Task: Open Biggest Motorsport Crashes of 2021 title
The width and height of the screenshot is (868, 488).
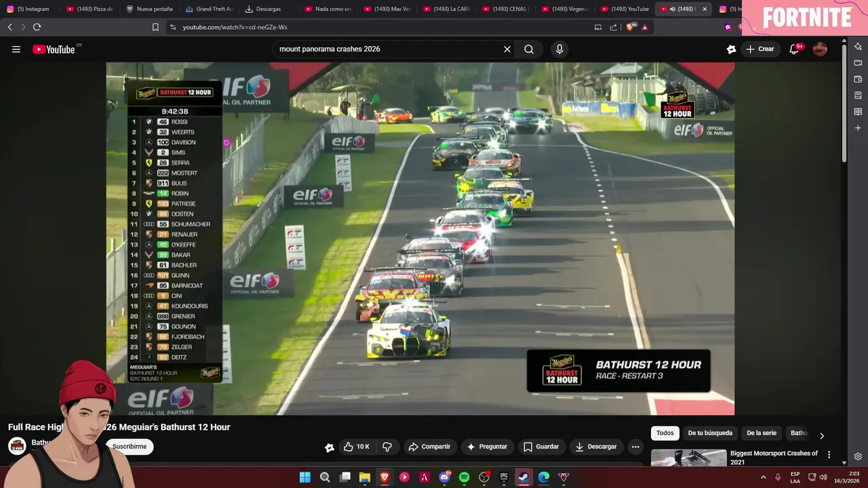Action: tap(774, 457)
